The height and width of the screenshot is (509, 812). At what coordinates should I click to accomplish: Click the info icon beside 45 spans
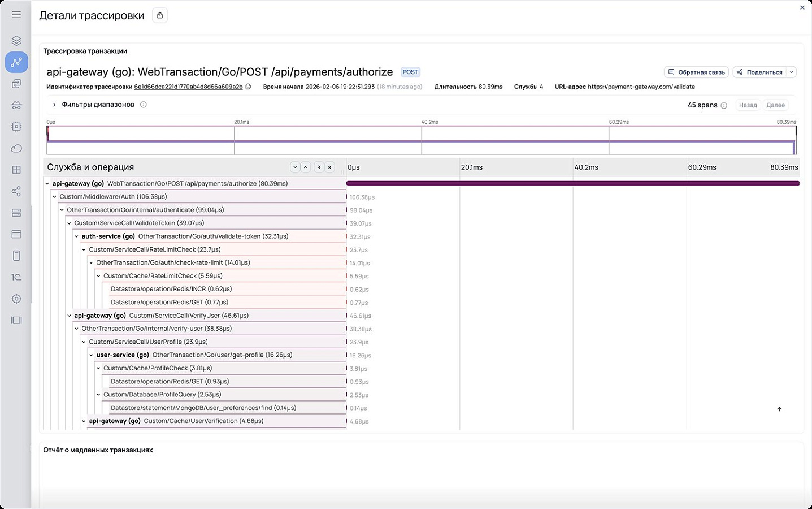coord(724,105)
